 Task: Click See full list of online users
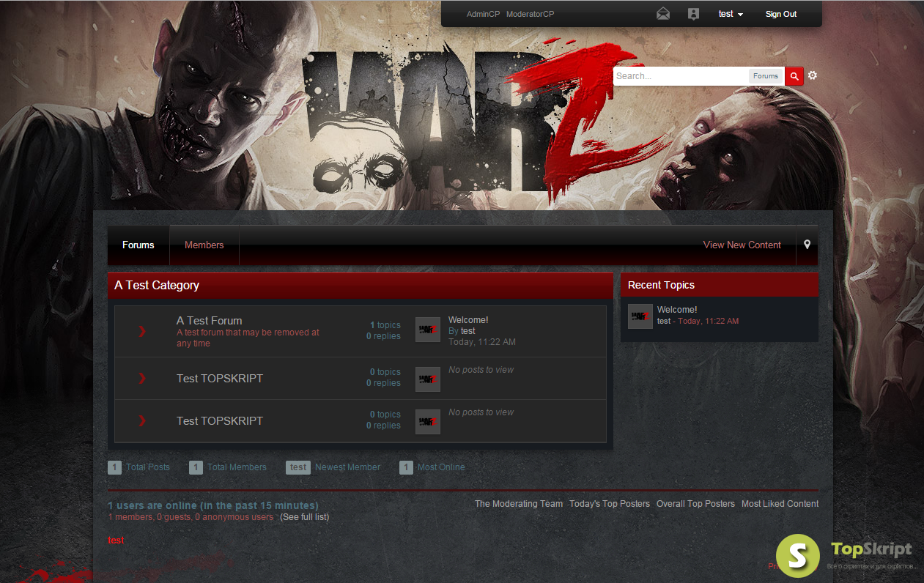click(305, 517)
